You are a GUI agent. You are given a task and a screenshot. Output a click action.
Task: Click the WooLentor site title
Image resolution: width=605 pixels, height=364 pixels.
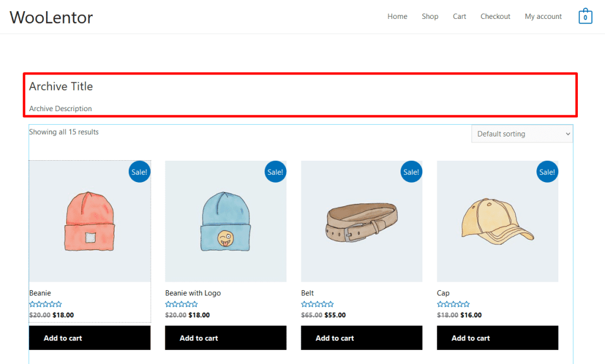click(51, 17)
